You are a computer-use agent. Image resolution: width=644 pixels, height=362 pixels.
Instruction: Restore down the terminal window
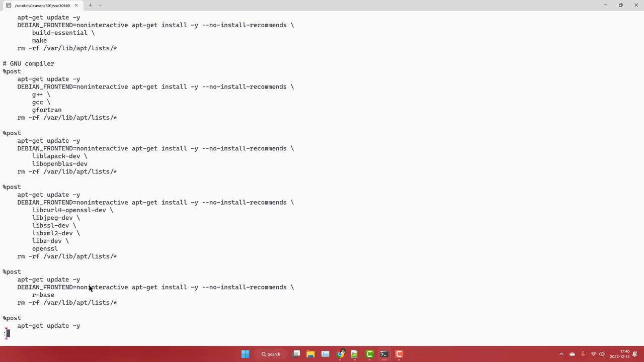coord(621,5)
